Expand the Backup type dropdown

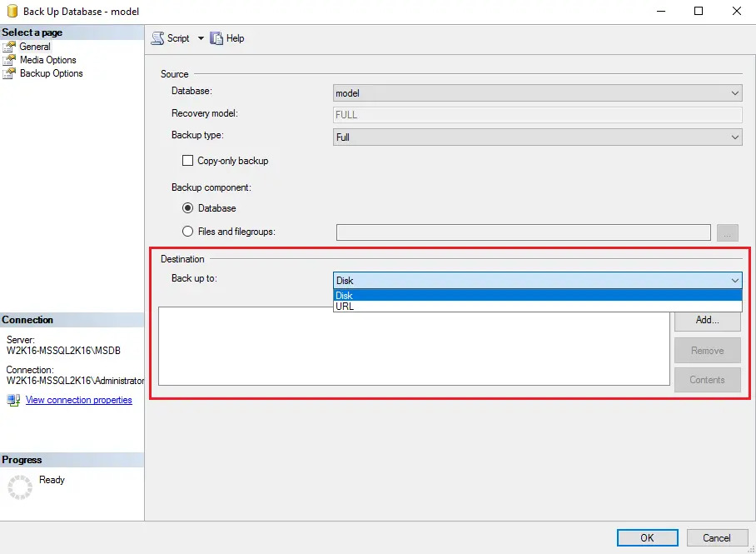coord(537,137)
